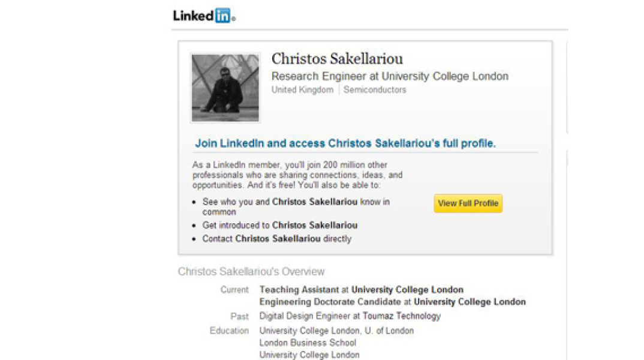Click the Teaching Assistant job title
Viewport: 644px width, 360px height.
[299, 290]
